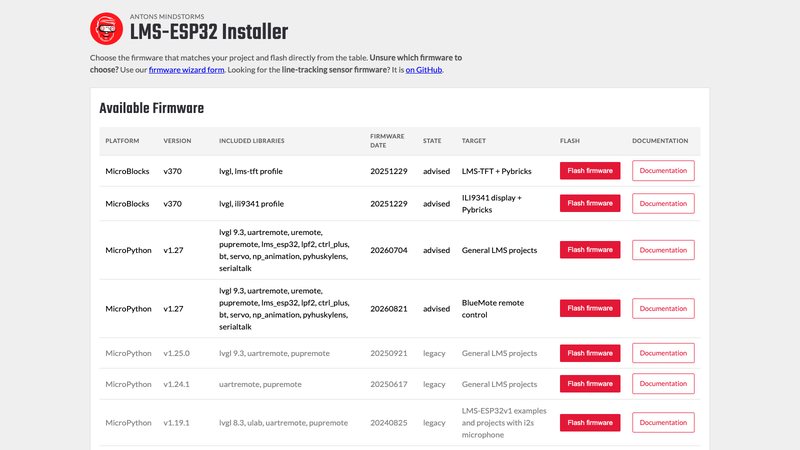Click the DOCUMENTATION column header
The width and height of the screenshot is (800, 450).
coord(660,141)
